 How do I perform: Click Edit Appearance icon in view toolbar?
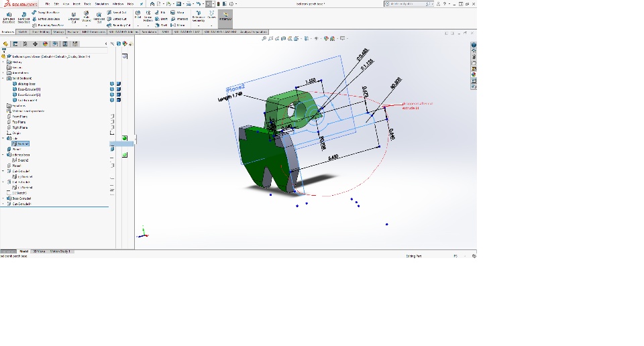tap(326, 39)
